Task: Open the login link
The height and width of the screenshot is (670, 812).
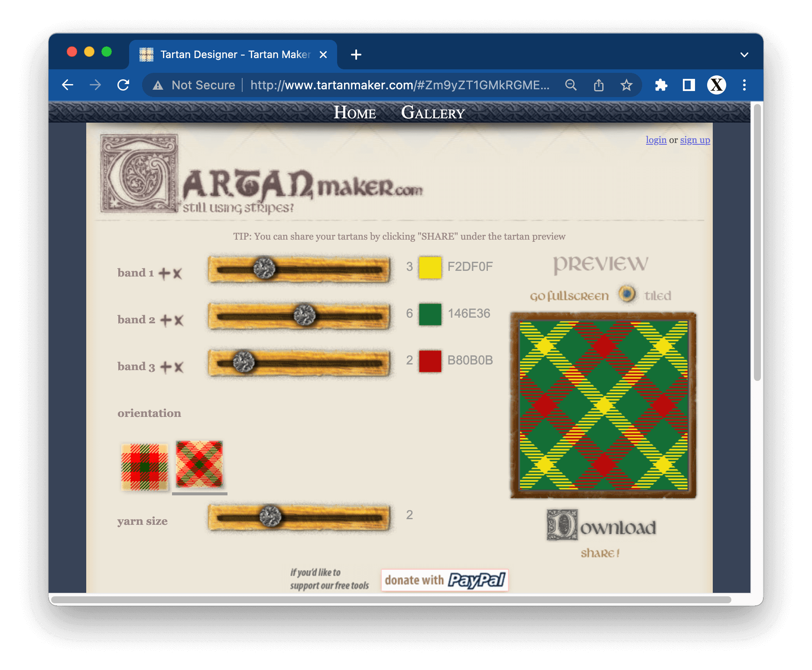Action: coord(656,140)
